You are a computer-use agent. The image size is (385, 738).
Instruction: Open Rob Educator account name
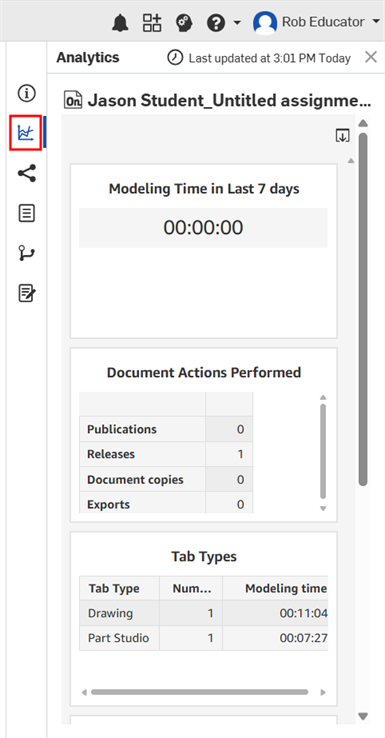[x=323, y=22]
